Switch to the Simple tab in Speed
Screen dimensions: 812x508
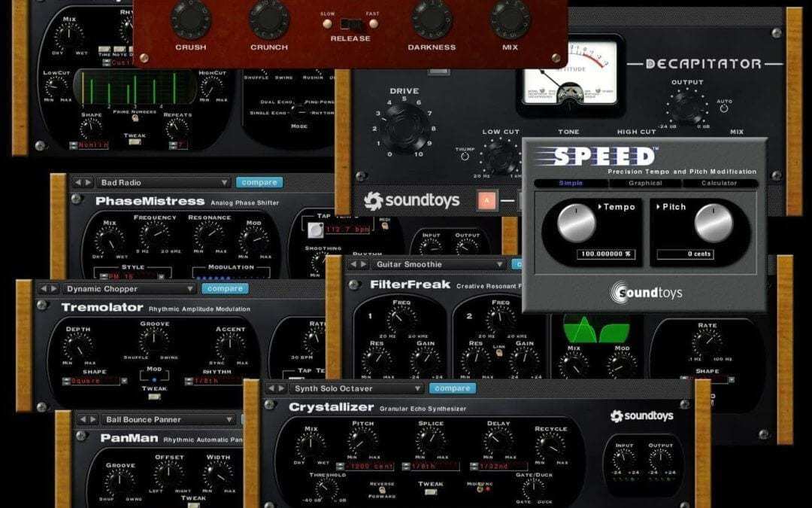(x=571, y=183)
